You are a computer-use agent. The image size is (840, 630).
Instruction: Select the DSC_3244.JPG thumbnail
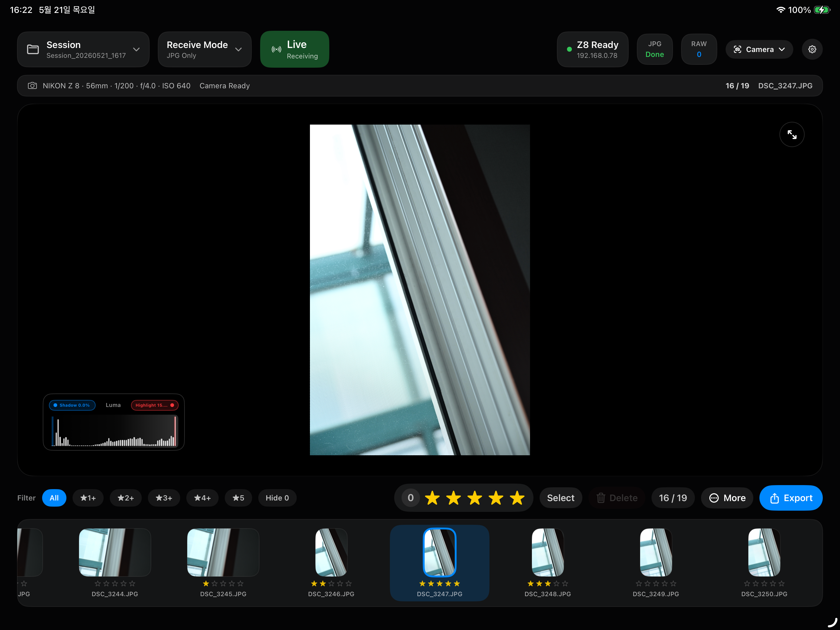point(115,552)
